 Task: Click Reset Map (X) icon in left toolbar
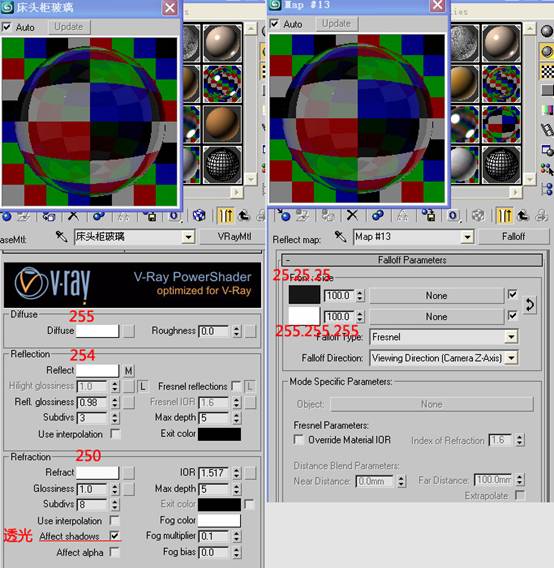(73, 216)
